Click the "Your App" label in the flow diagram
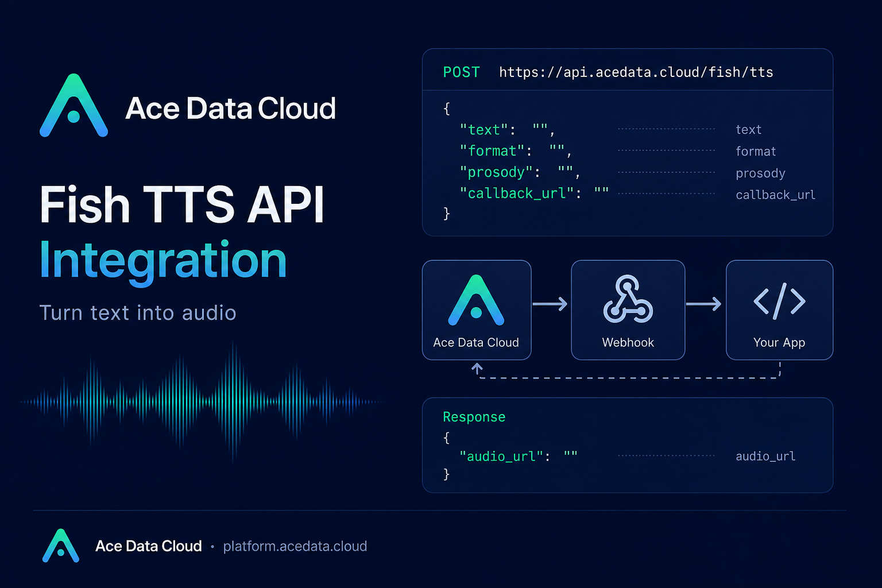The height and width of the screenshot is (588, 882). click(779, 343)
